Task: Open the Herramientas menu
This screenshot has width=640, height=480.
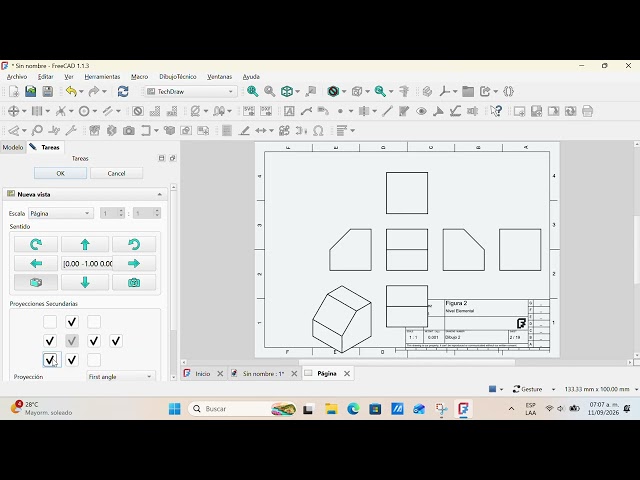Action: click(x=102, y=76)
